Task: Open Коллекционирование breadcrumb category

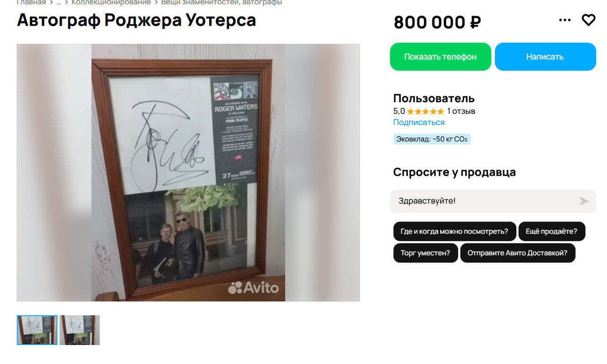Action: pyautogui.click(x=111, y=2)
